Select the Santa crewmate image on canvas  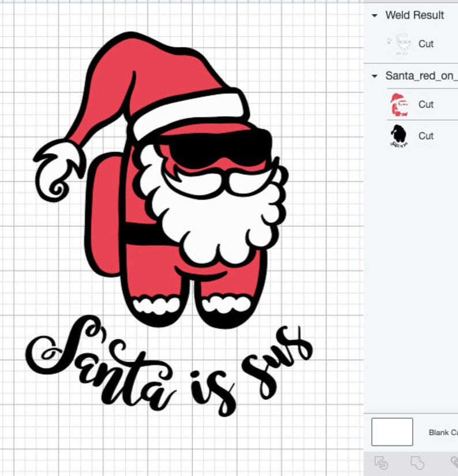pos(161,179)
